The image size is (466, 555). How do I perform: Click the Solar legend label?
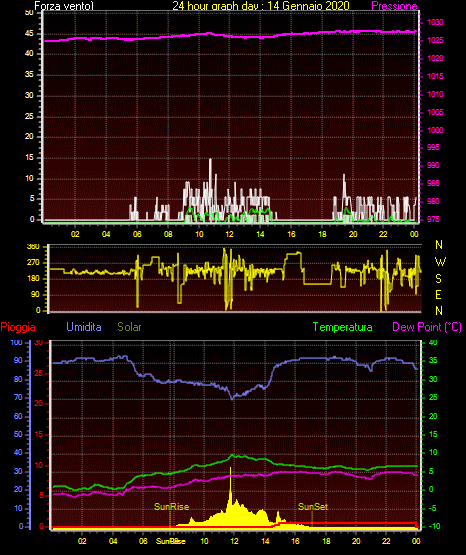point(129,327)
